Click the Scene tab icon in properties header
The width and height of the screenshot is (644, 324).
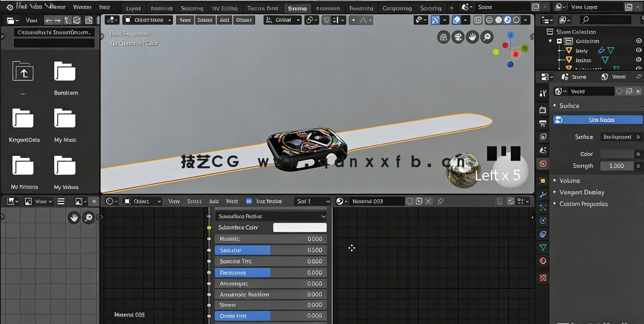tap(543, 150)
